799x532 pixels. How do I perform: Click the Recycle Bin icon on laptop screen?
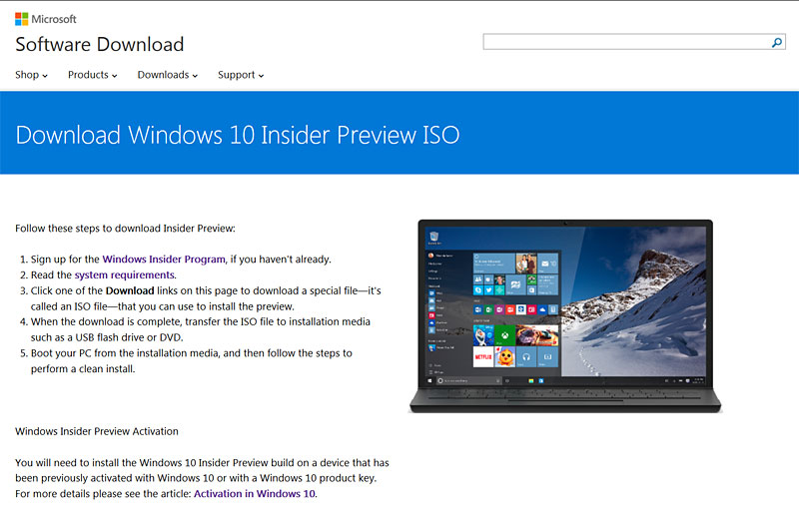(x=432, y=238)
